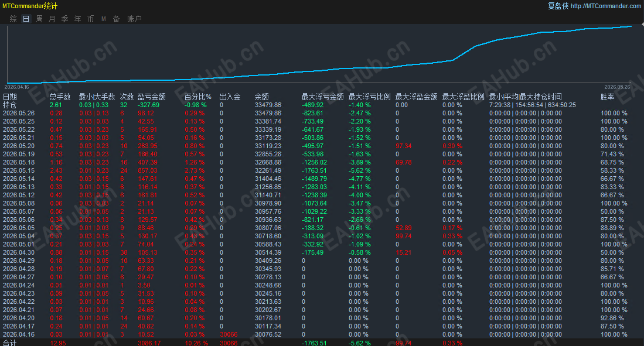Viewport: 644px width, 346px height.
Task: Select the 2026.05.22 date row
Action: (x=19, y=130)
